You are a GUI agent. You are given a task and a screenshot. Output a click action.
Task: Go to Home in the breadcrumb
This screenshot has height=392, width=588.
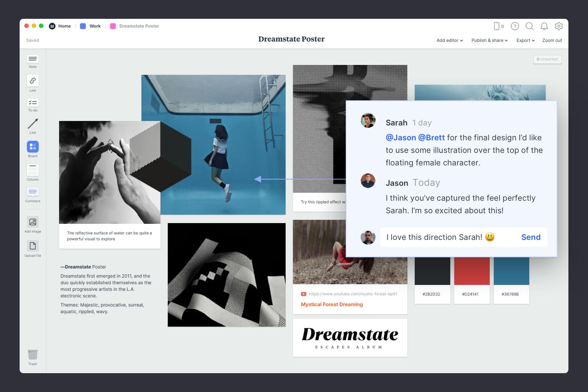click(65, 26)
